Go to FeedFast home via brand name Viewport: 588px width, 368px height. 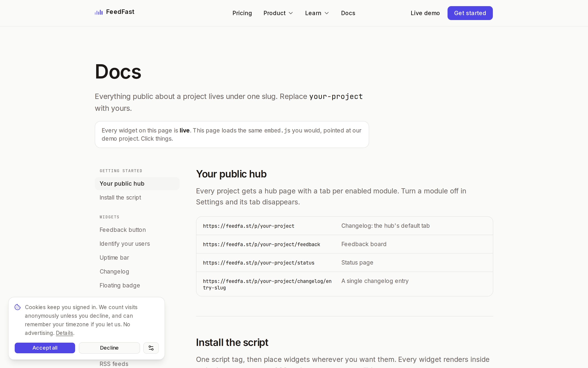pyautogui.click(x=120, y=12)
